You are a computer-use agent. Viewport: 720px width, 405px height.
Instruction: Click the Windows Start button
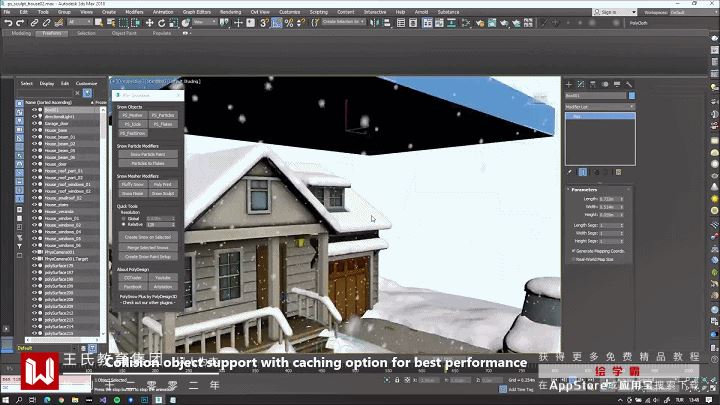(x=6, y=400)
